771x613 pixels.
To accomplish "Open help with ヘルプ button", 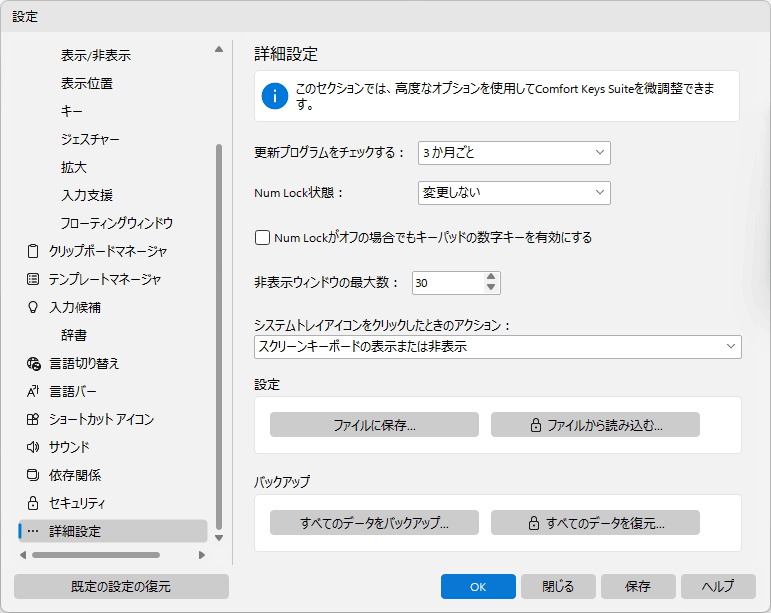I will pos(718,586).
